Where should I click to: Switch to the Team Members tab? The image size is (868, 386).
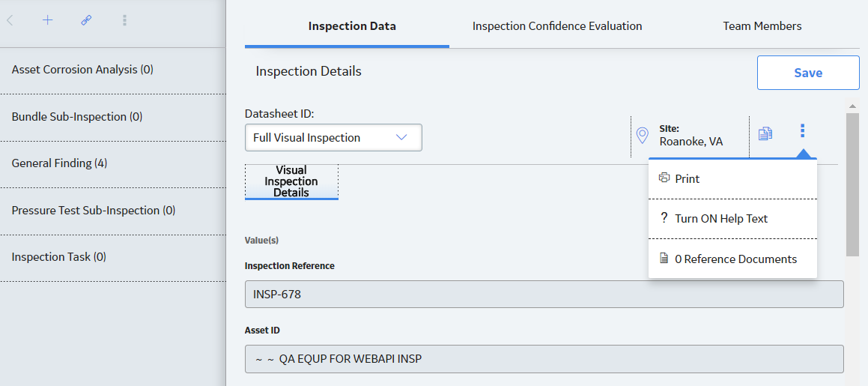tap(762, 26)
